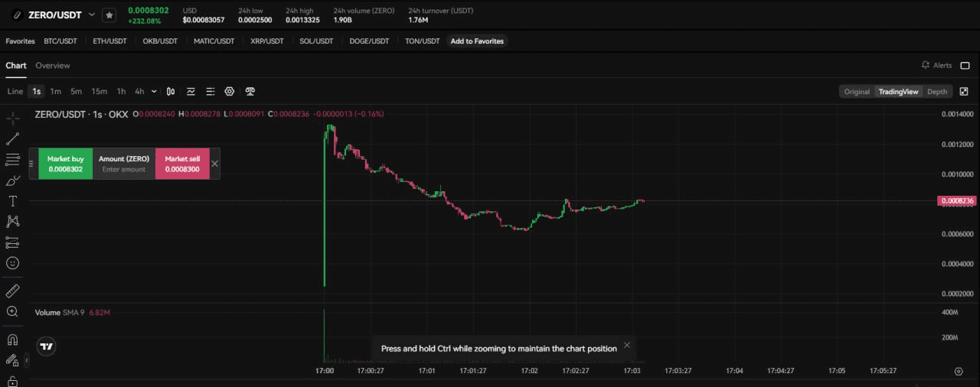Select the 5m timeframe
This screenshot has height=387, width=980.
click(x=76, y=91)
